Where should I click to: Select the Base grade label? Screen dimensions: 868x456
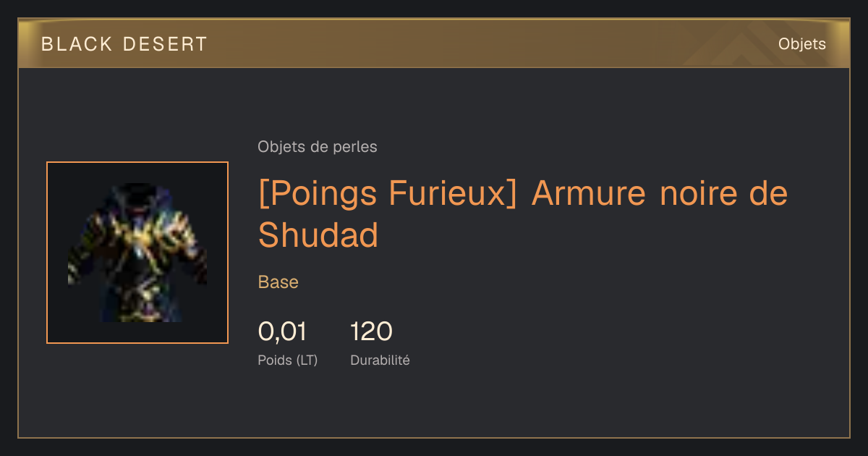pyautogui.click(x=278, y=282)
